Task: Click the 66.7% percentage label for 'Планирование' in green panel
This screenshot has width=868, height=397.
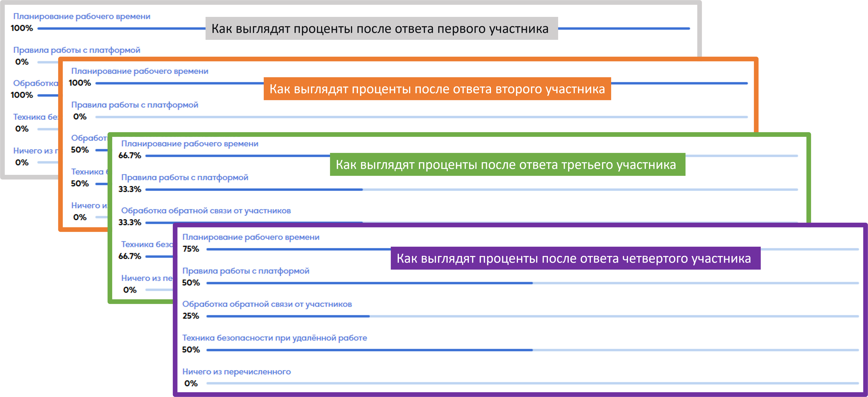Action: pyautogui.click(x=130, y=155)
